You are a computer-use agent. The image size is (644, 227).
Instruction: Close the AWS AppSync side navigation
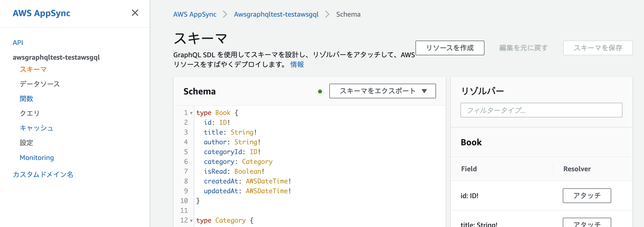click(135, 13)
